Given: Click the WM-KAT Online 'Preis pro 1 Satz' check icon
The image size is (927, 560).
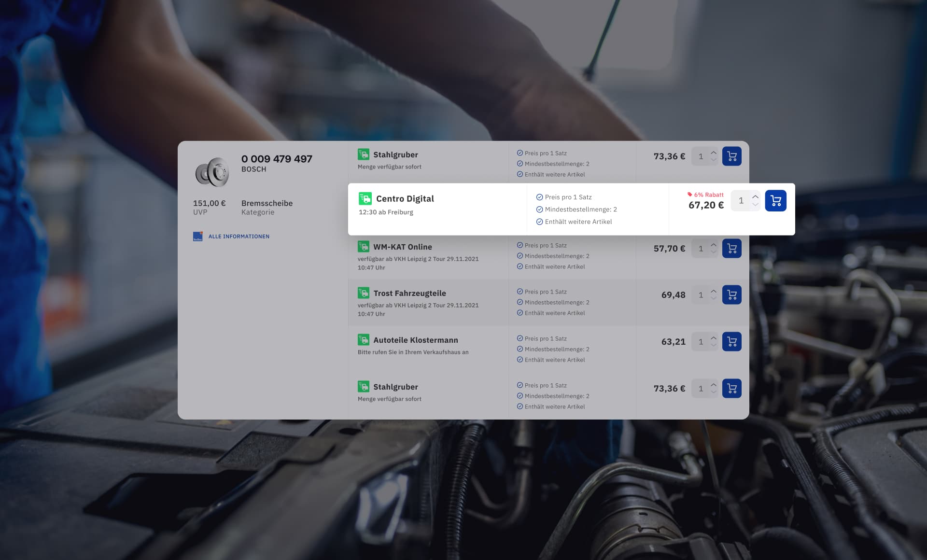Looking at the screenshot, I should (520, 245).
